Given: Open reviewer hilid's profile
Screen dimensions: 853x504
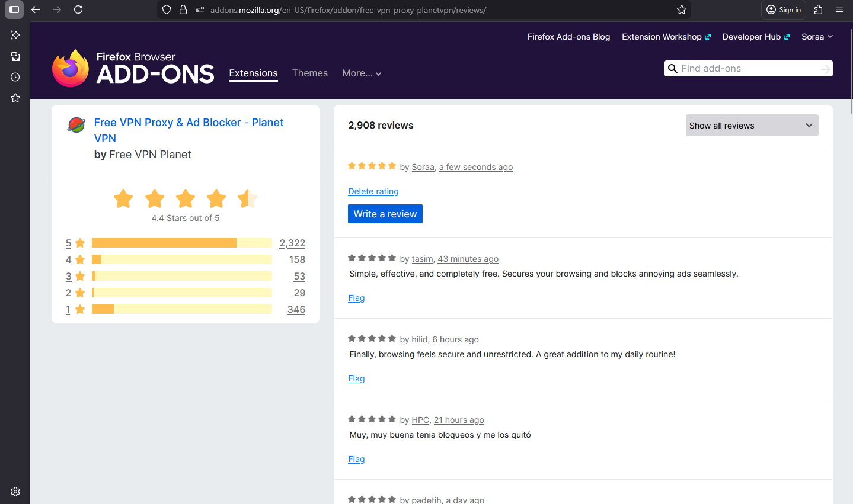Looking at the screenshot, I should [420, 339].
